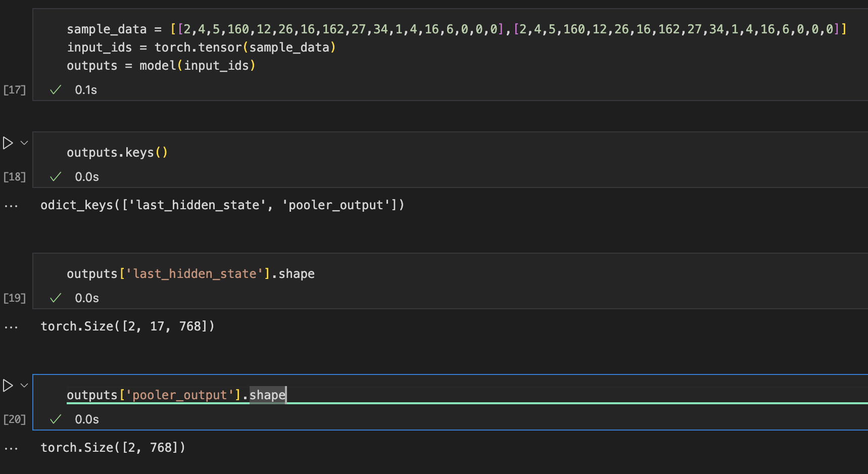
Task: Click the last_hidden_state shape code line
Action: click(x=190, y=273)
